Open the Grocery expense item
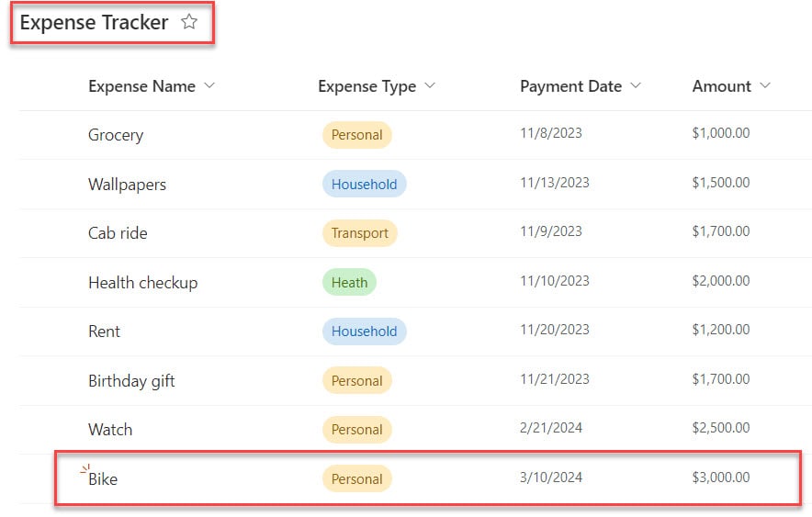 point(116,135)
